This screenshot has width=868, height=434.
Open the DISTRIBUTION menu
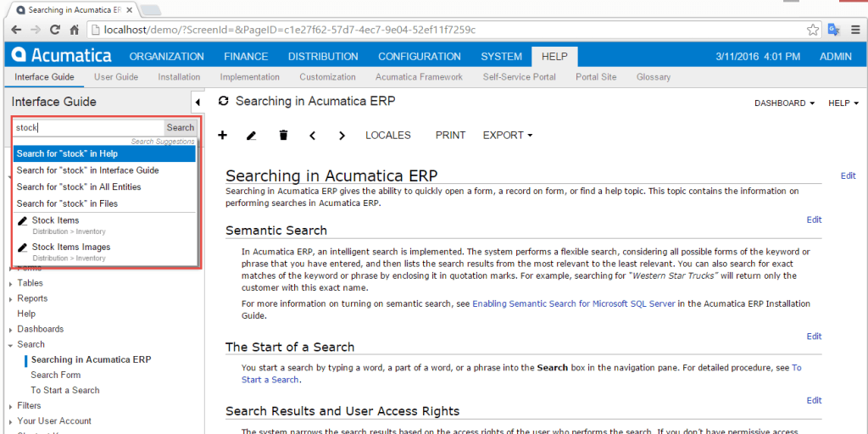click(x=323, y=57)
